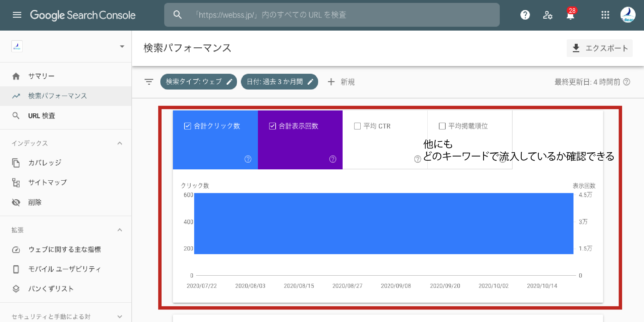Image resolution: width=644 pixels, height=322 pixels.
Task: Click the 4.5万 axis value
Action: pos(585,195)
